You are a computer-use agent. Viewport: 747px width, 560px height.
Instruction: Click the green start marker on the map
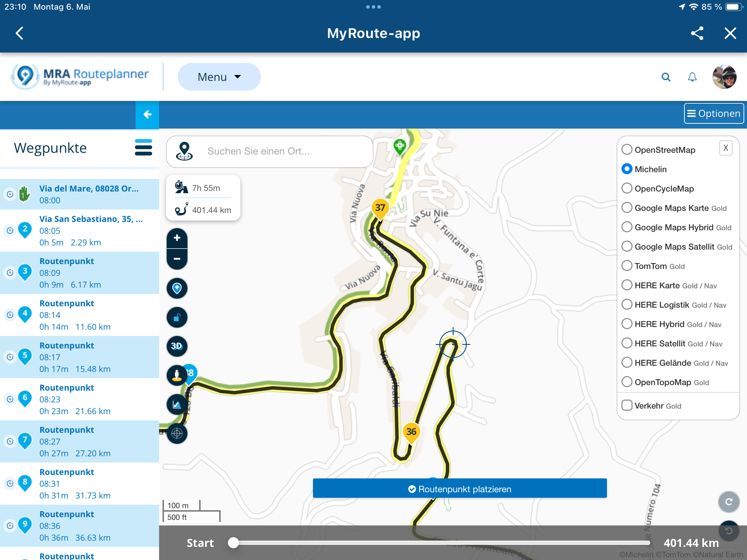pyautogui.click(x=400, y=147)
